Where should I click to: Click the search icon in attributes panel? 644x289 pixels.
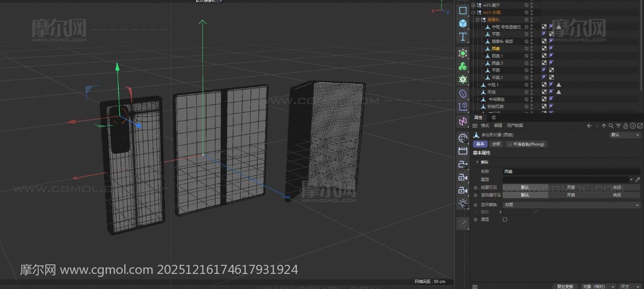click(611, 126)
